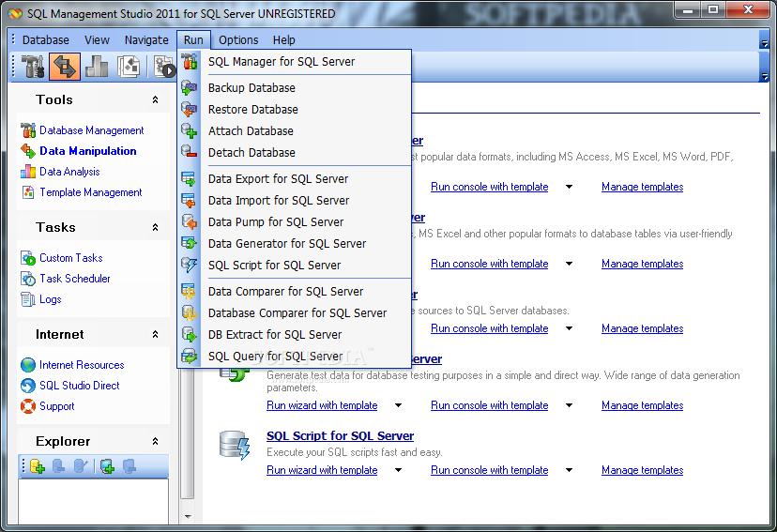Open the Custom Tasks link
Viewport: 777px width, 532px height.
pyautogui.click(x=70, y=258)
